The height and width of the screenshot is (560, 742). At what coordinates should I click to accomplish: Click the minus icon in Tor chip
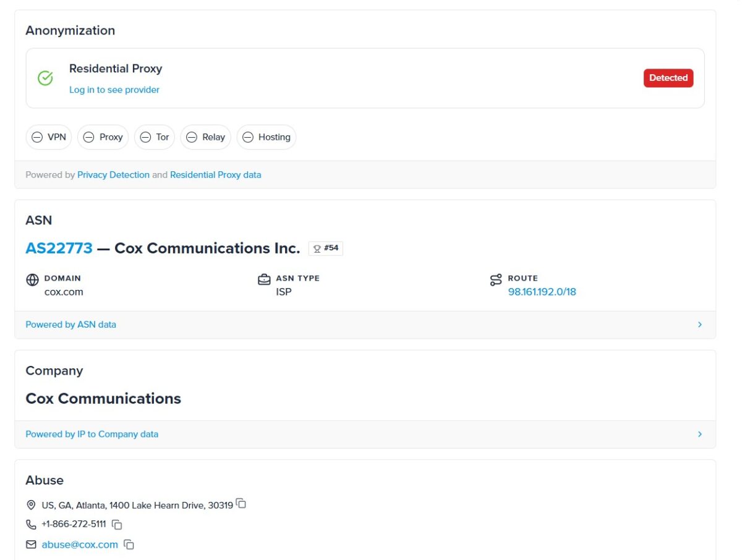(x=145, y=137)
